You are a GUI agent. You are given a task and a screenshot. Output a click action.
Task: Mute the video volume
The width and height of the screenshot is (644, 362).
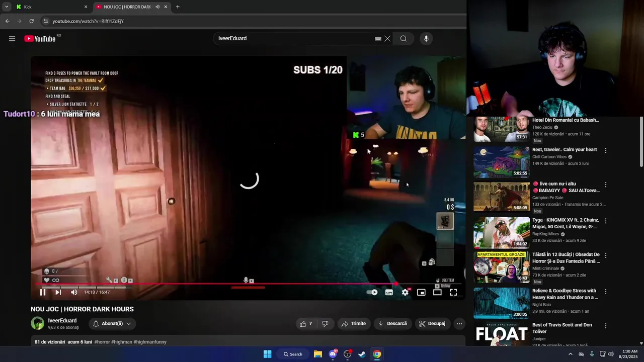coord(74,292)
